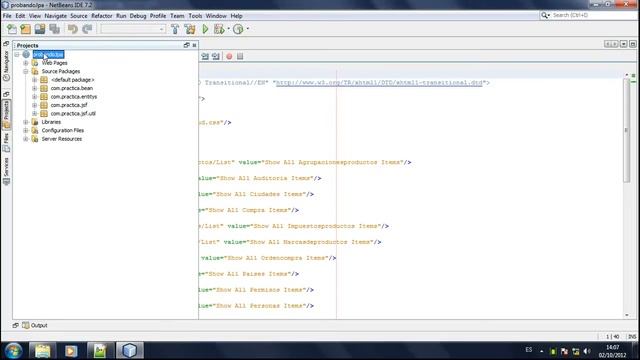Expand the Configuration Files node
This screenshot has height=360, width=640.
[26, 131]
